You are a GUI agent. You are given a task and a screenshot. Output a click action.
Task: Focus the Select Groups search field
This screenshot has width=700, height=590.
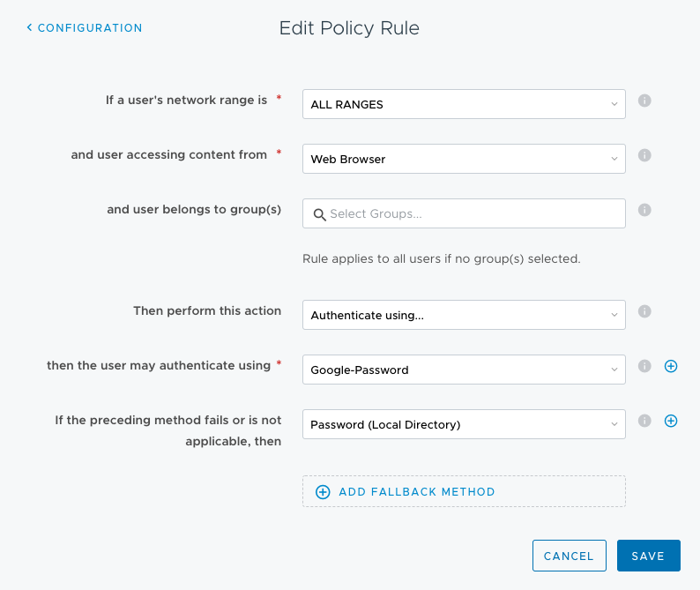pos(473,213)
